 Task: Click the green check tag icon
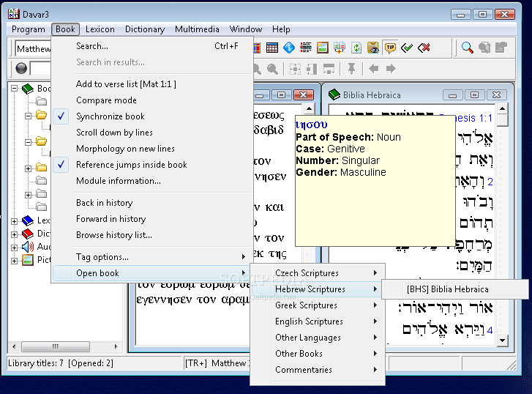point(406,48)
